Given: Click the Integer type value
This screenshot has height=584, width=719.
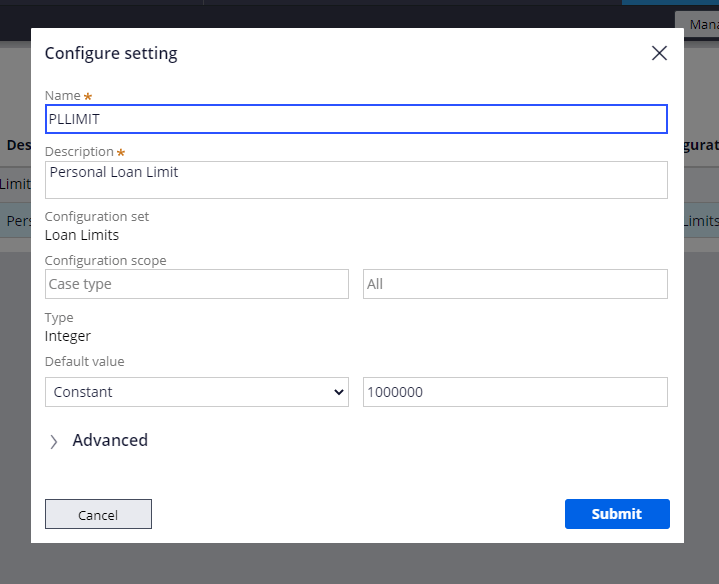Looking at the screenshot, I should pos(68,336).
